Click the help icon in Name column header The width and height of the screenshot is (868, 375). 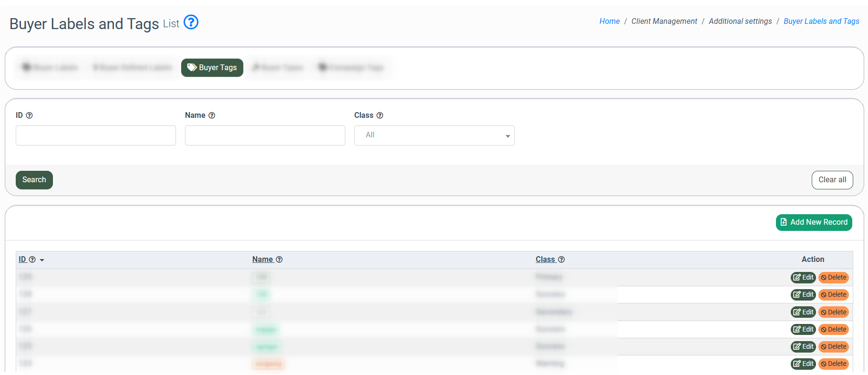point(279,260)
